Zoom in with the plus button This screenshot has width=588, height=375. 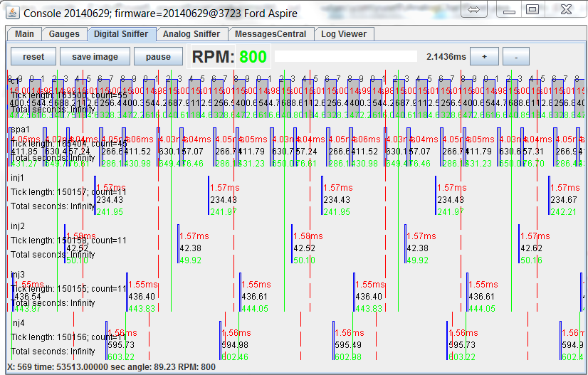485,56
